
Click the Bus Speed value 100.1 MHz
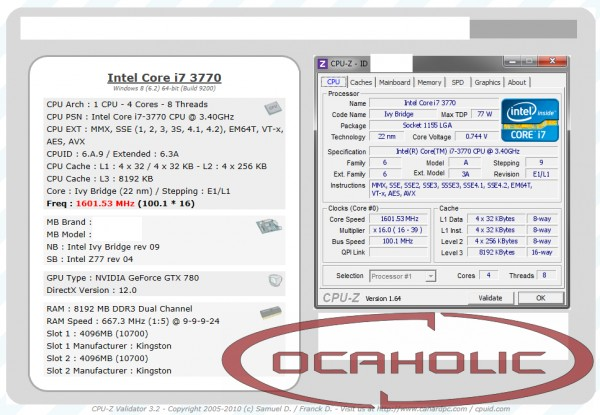click(x=399, y=241)
